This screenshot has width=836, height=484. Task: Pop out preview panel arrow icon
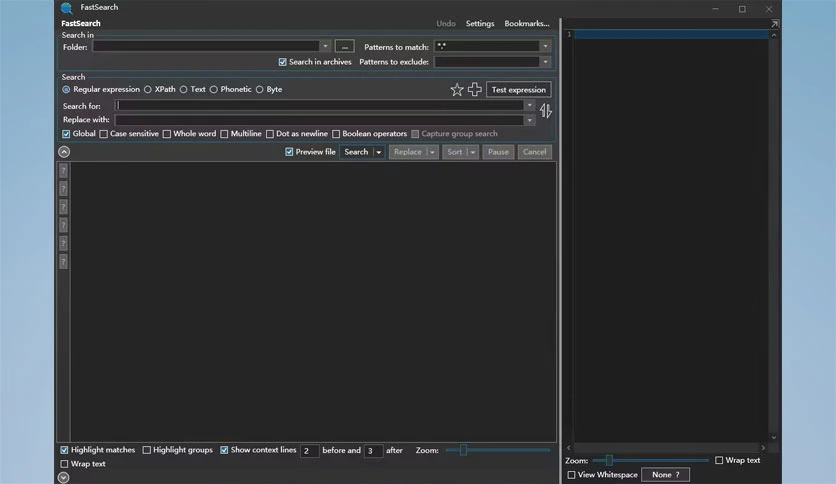tap(775, 23)
